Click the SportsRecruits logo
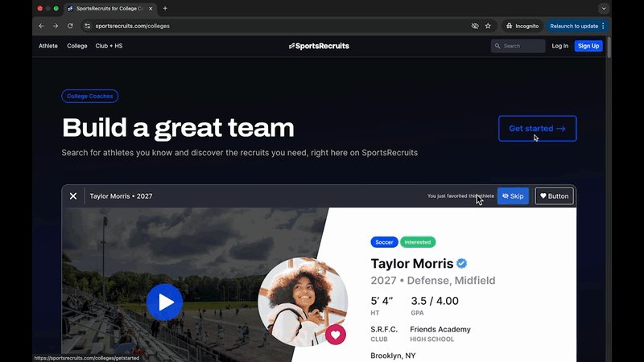Screen dimensions: 644x362 [319, 46]
